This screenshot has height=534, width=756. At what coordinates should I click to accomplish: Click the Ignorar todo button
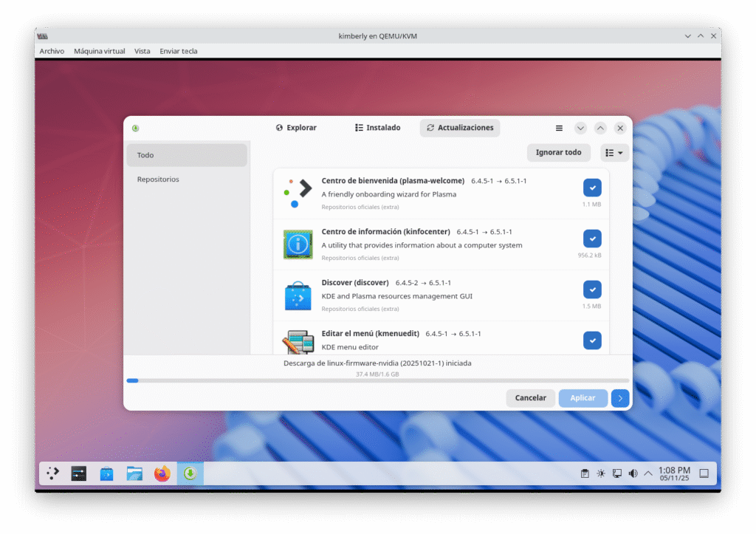click(558, 153)
